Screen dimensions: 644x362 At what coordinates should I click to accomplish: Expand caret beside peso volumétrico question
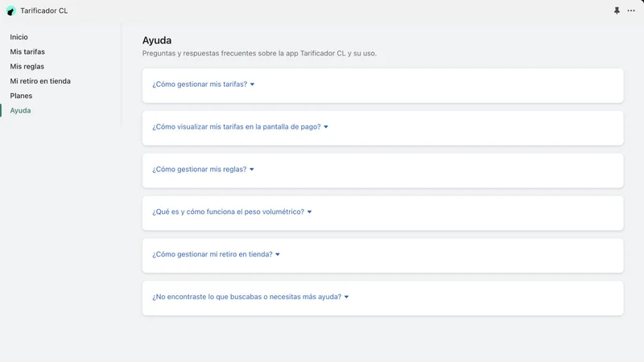pyautogui.click(x=309, y=212)
